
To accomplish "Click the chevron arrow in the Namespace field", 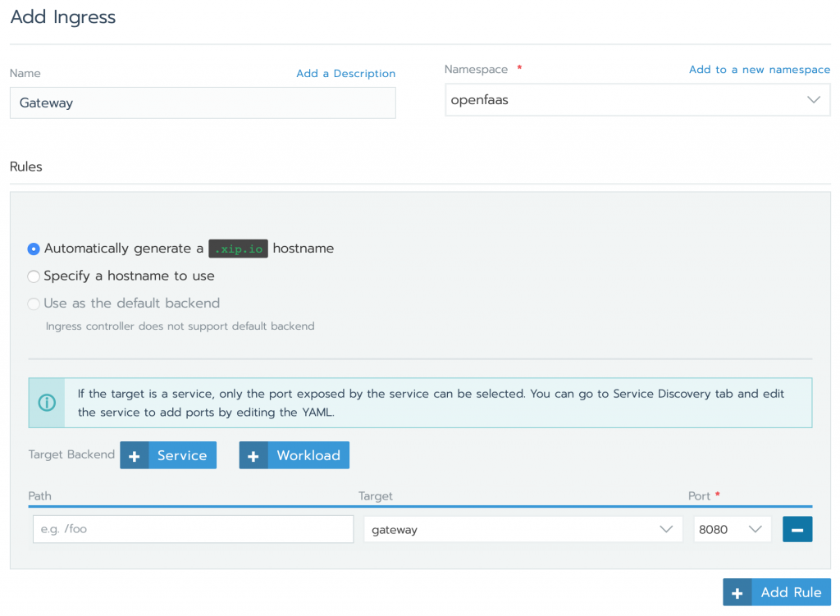I will point(813,100).
